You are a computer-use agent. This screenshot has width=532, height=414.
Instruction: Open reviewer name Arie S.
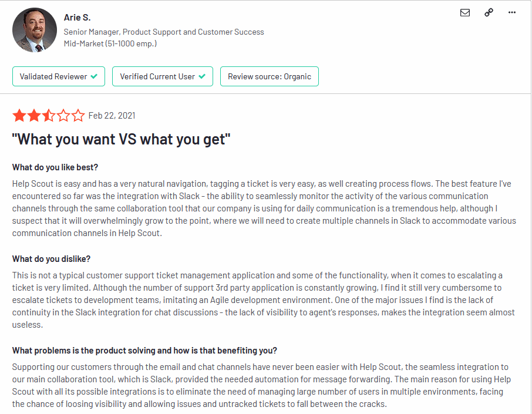coord(77,17)
